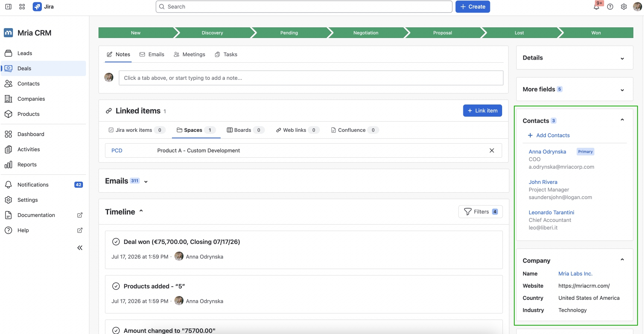Open the help question mark icon
This screenshot has width=644, height=334.
[x=610, y=6]
